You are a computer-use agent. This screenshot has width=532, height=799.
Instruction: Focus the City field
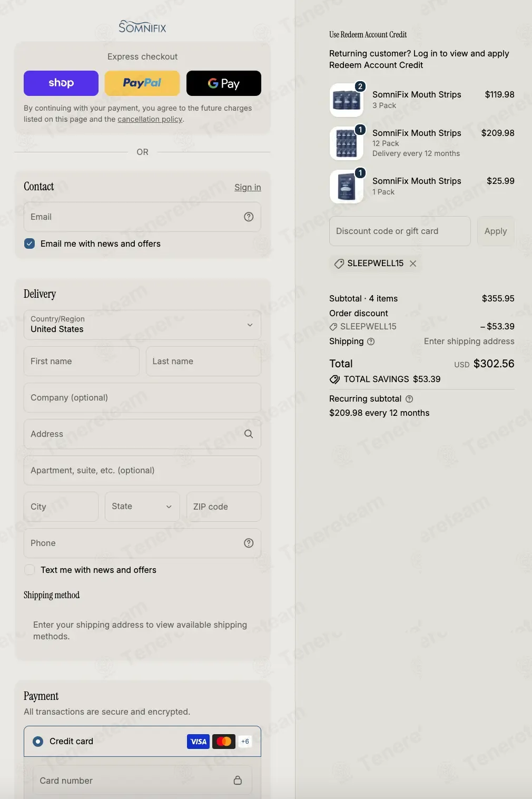(x=61, y=506)
